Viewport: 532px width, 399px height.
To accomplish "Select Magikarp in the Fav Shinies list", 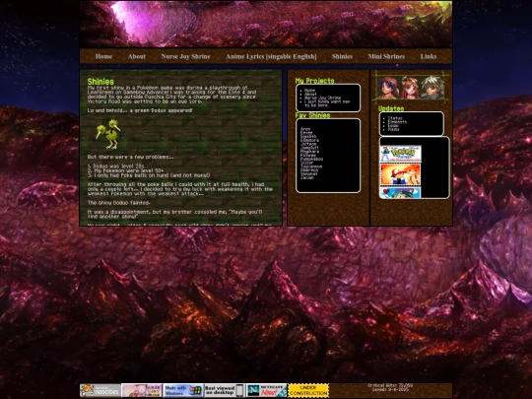I will coord(309,152).
